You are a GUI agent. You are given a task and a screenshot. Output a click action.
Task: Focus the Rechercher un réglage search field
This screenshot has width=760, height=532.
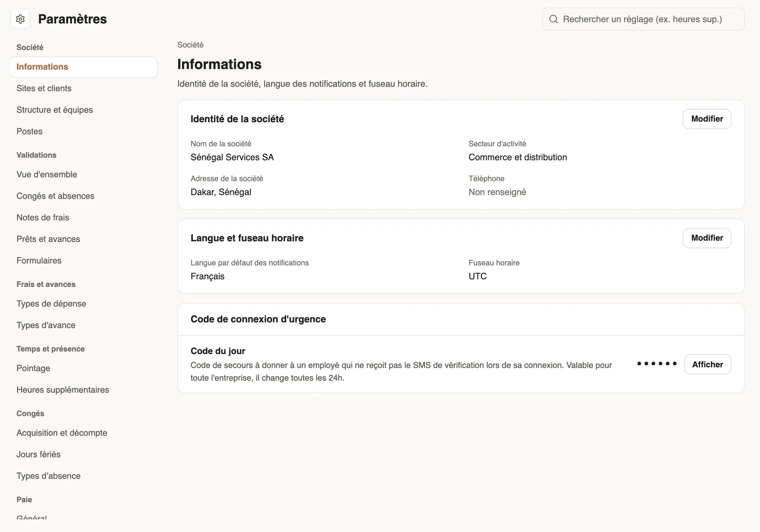pyautogui.click(x=643, y=19)
